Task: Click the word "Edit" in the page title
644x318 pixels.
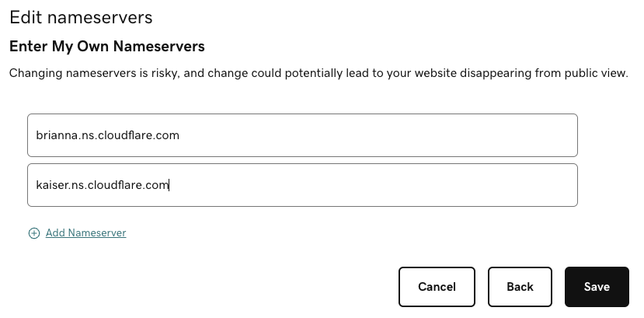Action: (x=25, y=16)
